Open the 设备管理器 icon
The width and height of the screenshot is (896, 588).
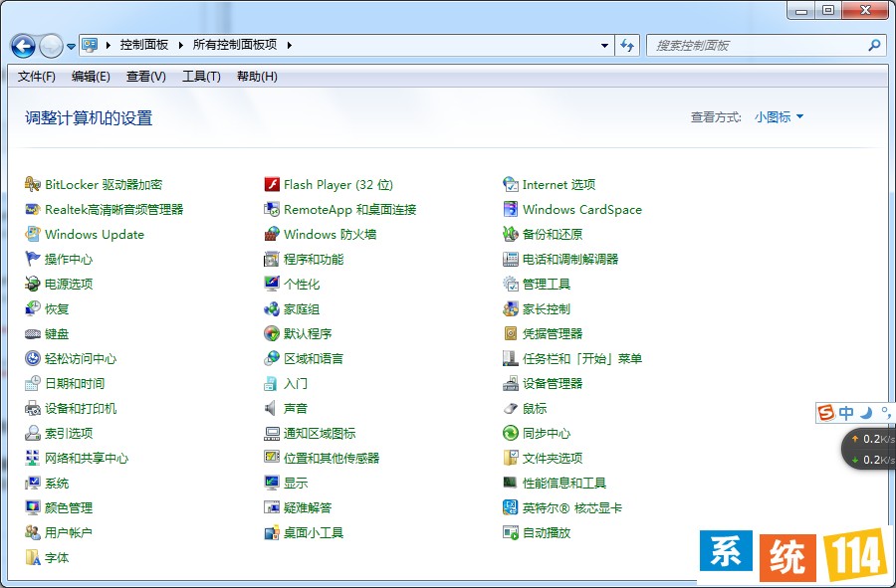pos(511,383)
